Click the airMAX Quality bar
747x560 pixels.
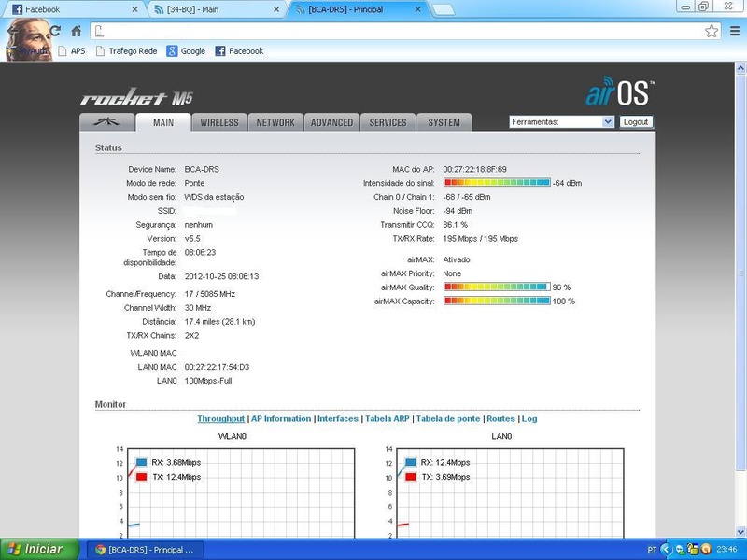point(497,287)
